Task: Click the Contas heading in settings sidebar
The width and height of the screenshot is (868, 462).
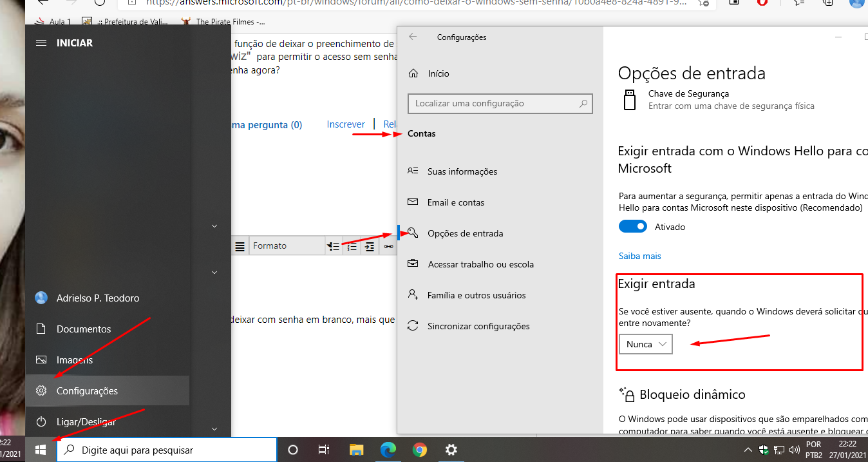Action: [422, 134]
